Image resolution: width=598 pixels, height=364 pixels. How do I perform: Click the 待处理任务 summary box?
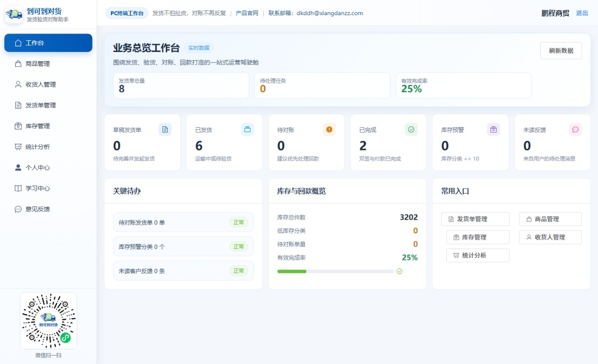click(x=322, y=86)
